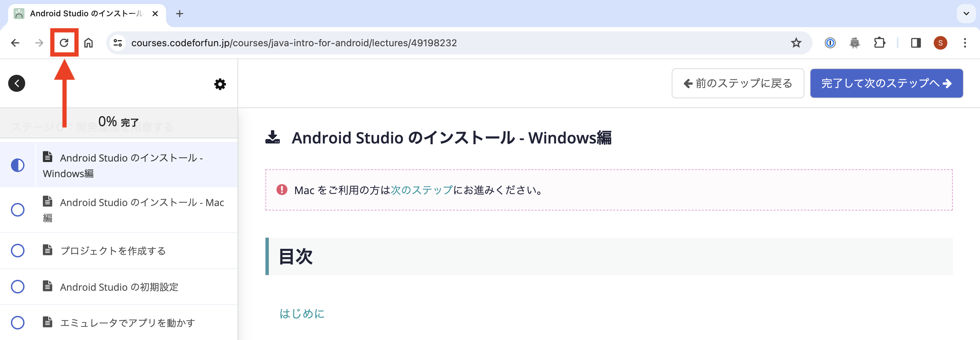Toggle completion circle for Android Studio の初期設定
980x340 pixels.
(x=17, y=287)
